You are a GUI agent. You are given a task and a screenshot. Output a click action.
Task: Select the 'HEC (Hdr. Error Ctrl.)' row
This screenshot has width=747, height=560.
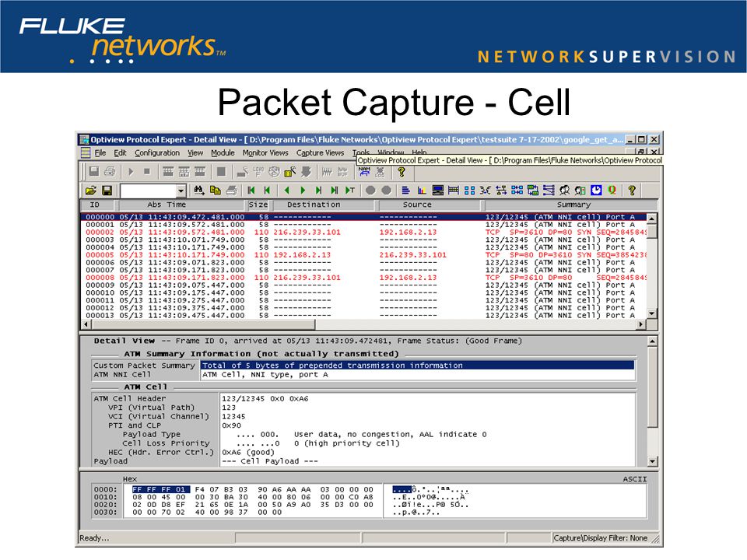363,453
